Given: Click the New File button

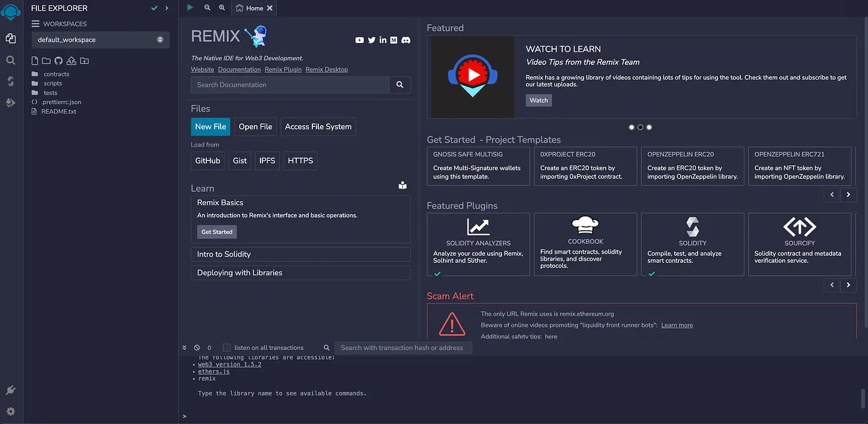Looking at the screenshot, I should click(210, 126).
